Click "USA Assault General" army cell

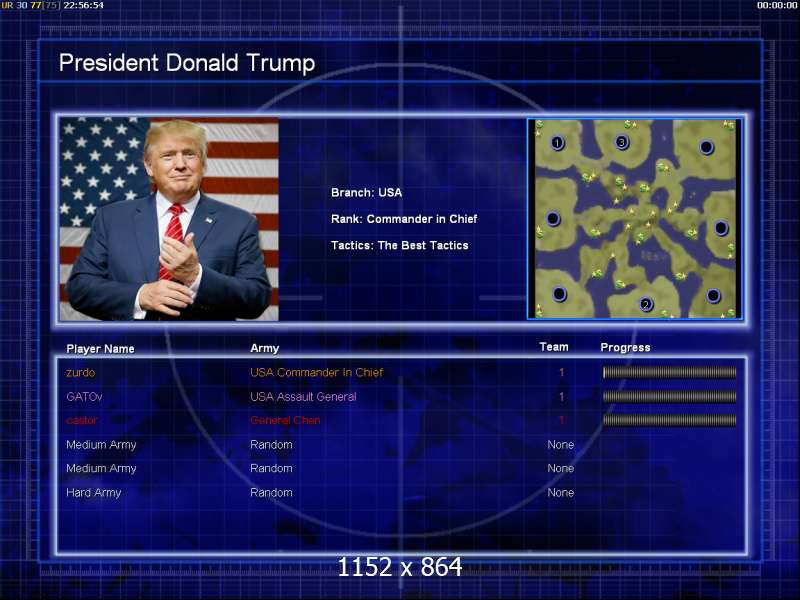click(x=303, y=396)
